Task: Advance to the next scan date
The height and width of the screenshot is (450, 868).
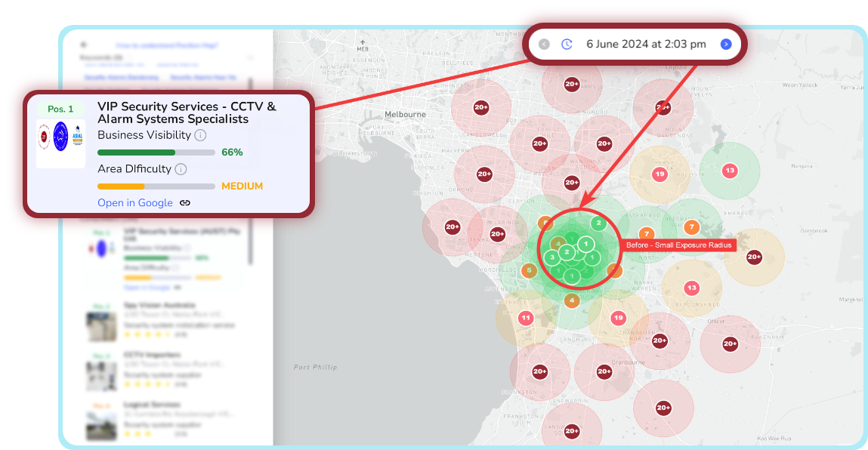Action: tap(726, 45)
